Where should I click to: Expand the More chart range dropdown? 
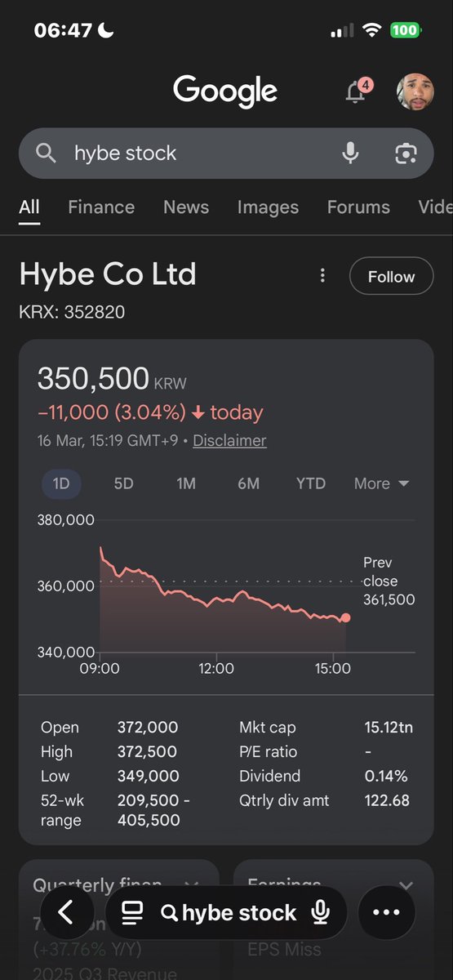(x=381, y=483)
